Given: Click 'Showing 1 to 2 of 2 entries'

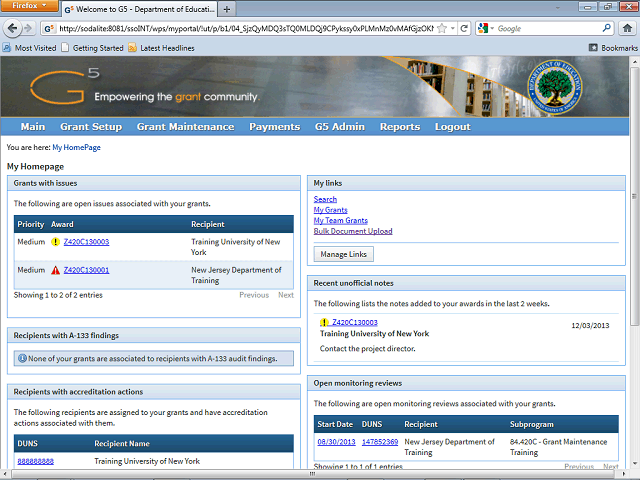Looking at the screenshot, I should 58,295.
